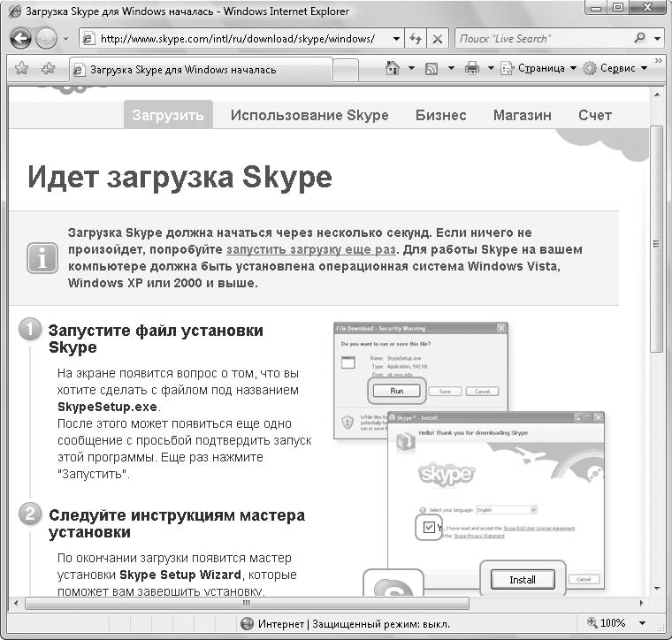This screenshot has height=640, width=672.
Task: Click the browser Back arrow button
Action: [20, 39]
